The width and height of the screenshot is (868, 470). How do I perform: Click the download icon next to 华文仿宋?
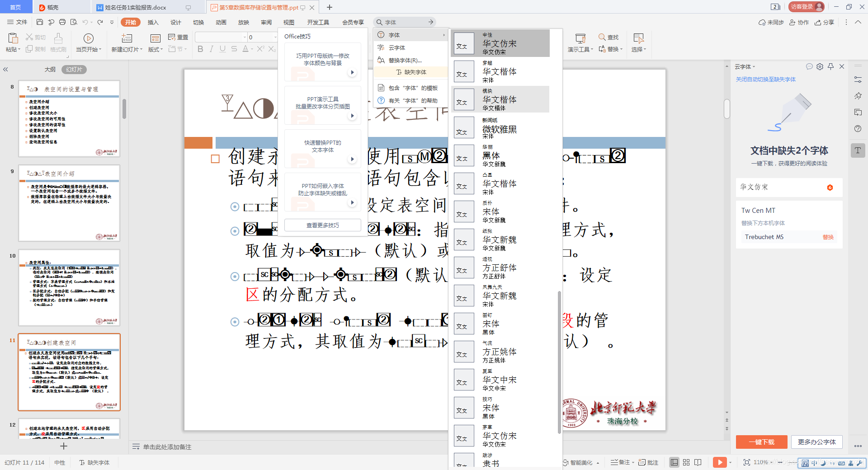click(830, 188)
